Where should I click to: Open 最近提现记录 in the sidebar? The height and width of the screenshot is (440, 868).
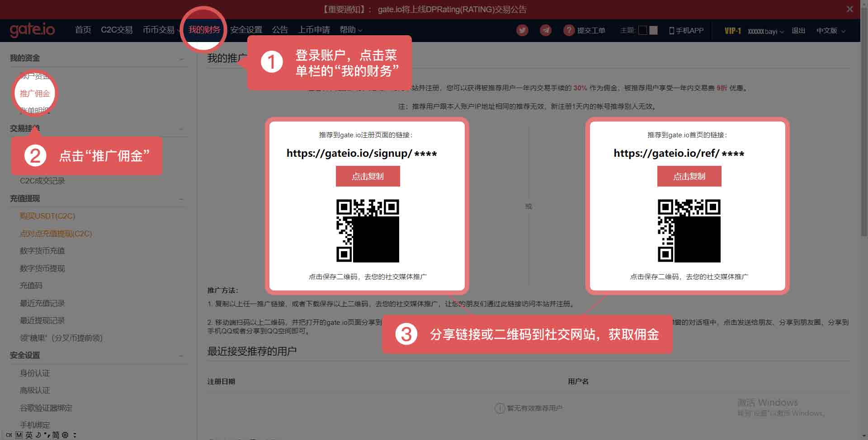(42, 320)
